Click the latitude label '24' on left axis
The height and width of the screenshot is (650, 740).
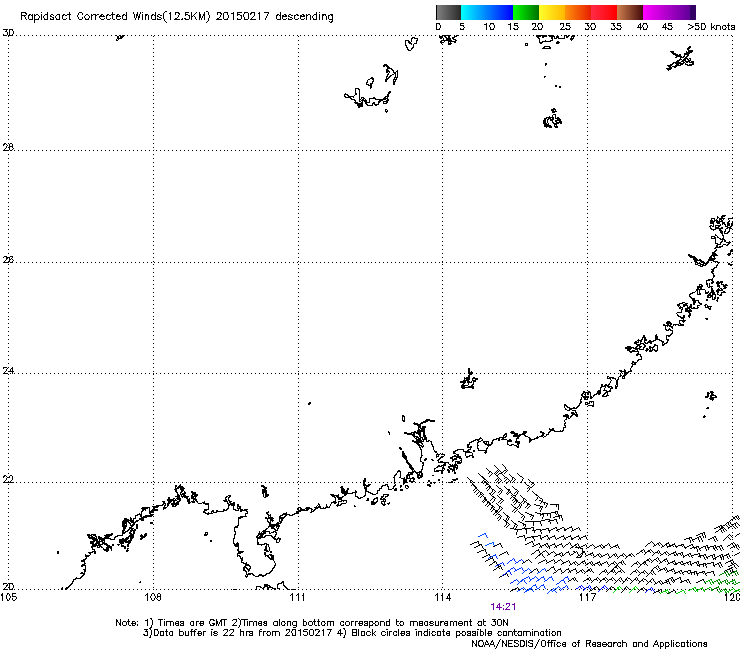(8, 371)
